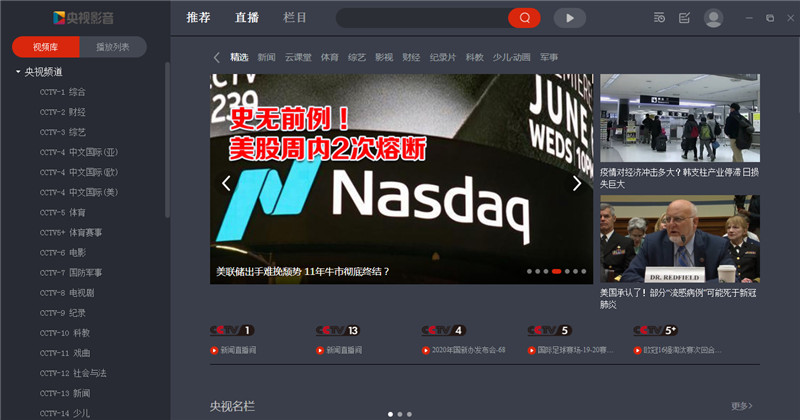This screenshot has height=420, width=800.
Task: Select the 纪录片 category tab
Action: click(443, 57)
